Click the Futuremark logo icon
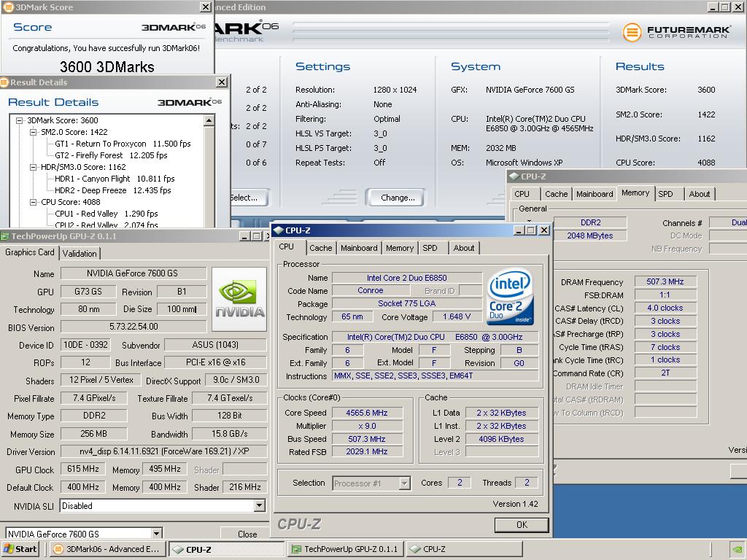Image resolution: width=747 pixels, height=560 pixels. coord(632,32)
